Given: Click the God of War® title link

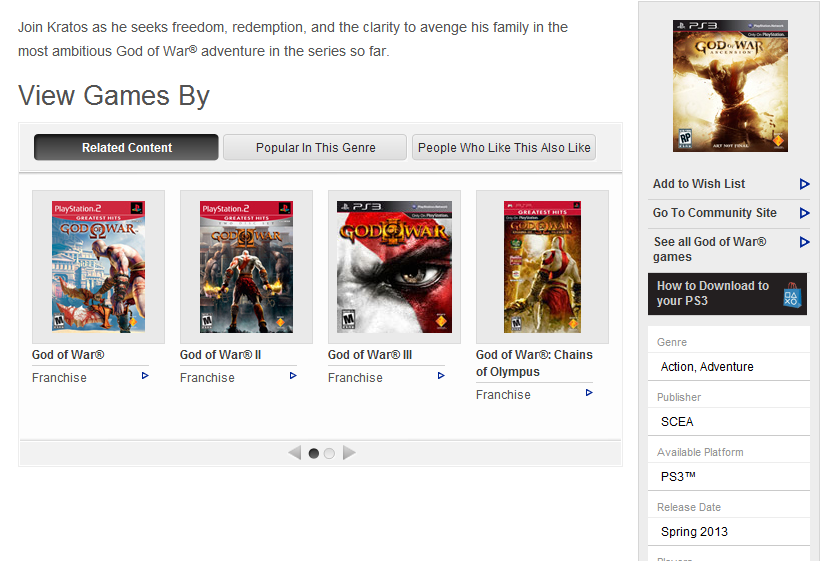Looking at the screenshot, I should 68,355.
